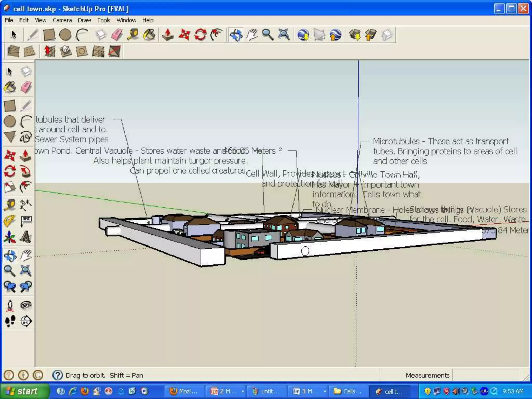Select the Walk footprints tool

pyautogui.click(x=10, y=321)
